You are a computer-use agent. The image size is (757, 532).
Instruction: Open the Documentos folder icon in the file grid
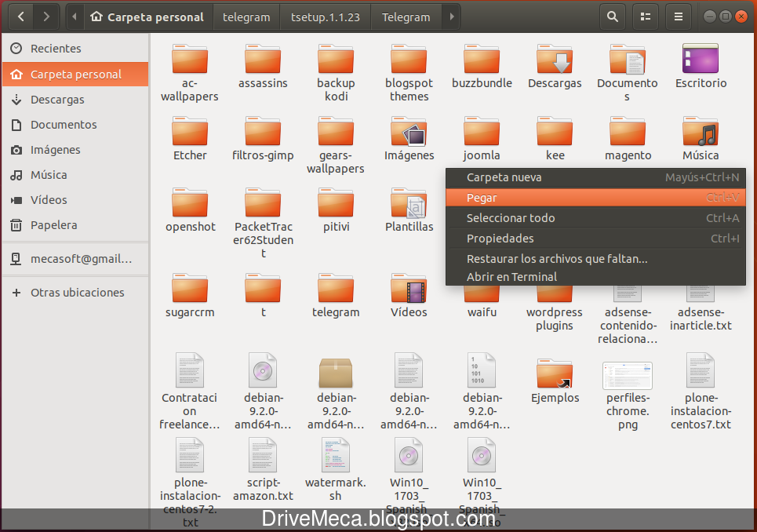(x=628, y=60)
